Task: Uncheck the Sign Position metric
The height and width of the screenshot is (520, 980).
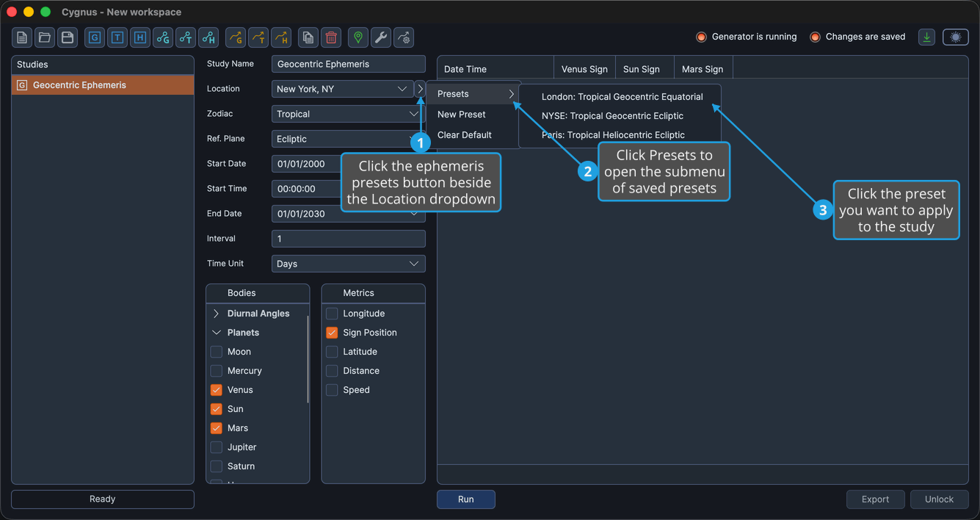Action: (x=332, y=333)
